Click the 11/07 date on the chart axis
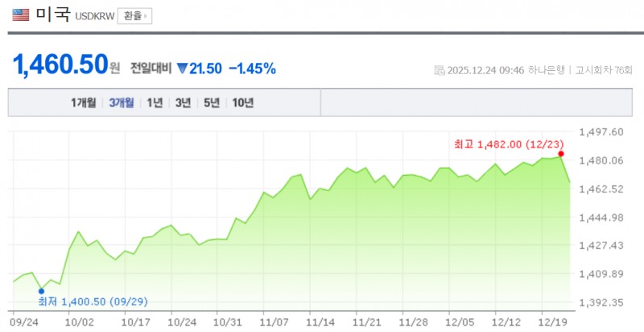 click(275, 321)
